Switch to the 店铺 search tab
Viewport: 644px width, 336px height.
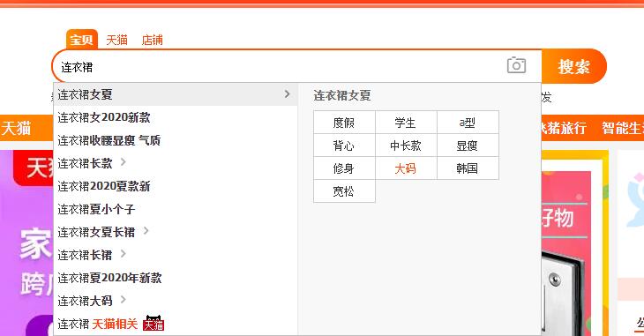[x=153, y=40]
